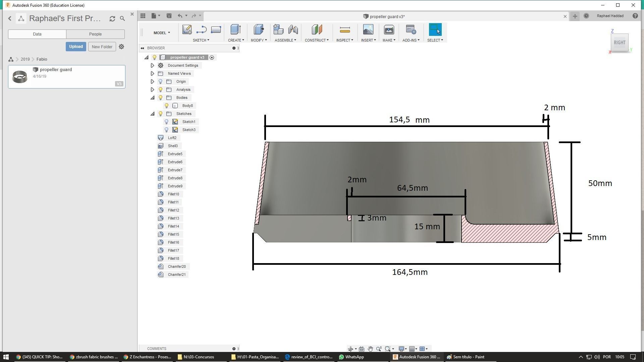Open the Measure tool under Inspect
The width and height of the screenshot is (644, 362).
344,30
